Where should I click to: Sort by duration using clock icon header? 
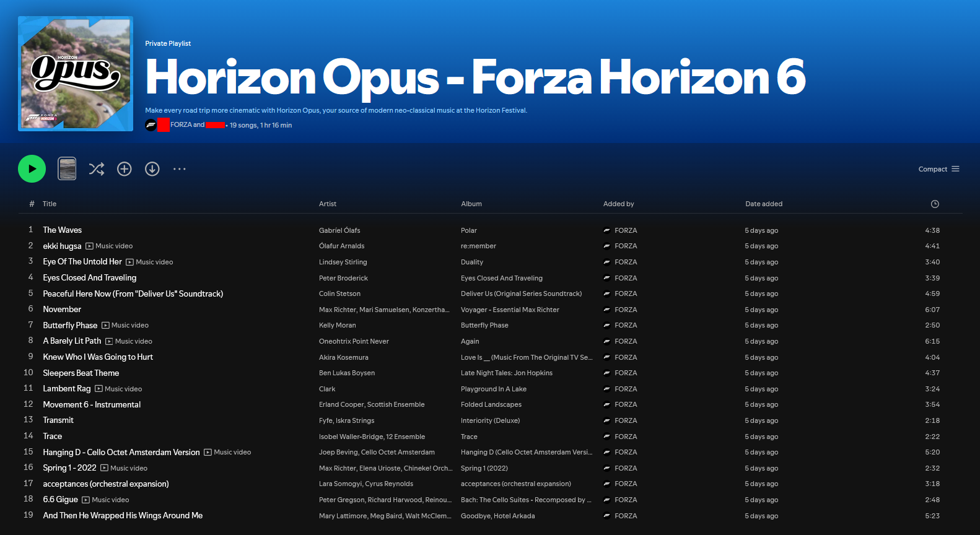click(x=935, y=204)
